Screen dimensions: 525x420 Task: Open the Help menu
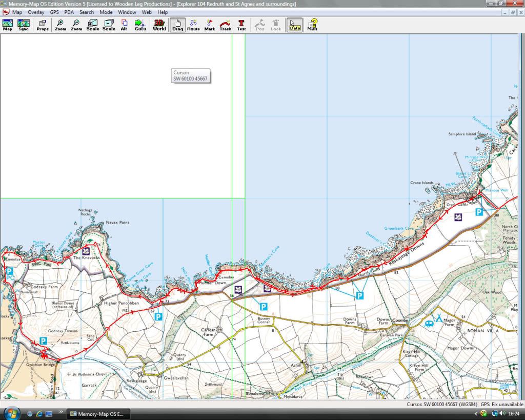[163, 12]
